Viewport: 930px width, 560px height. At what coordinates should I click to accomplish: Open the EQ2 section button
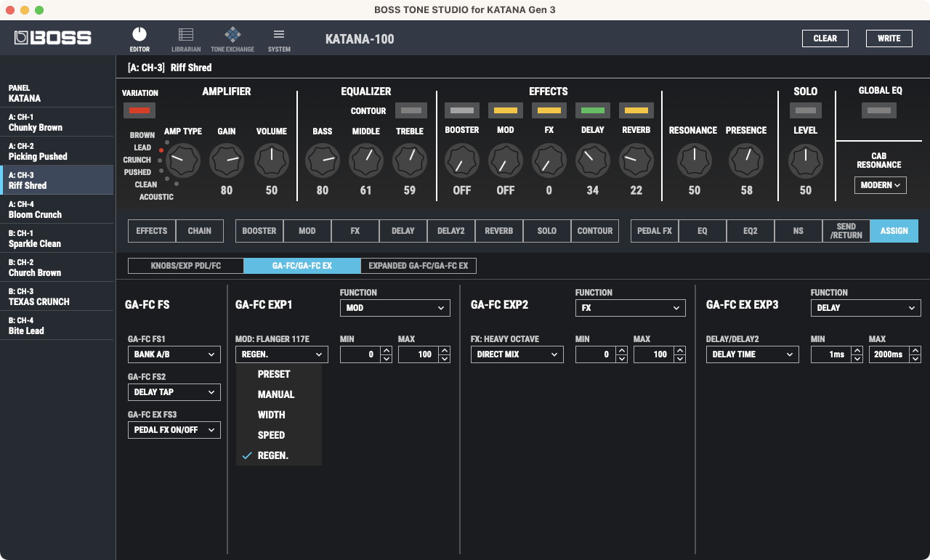tap(751, 231)
